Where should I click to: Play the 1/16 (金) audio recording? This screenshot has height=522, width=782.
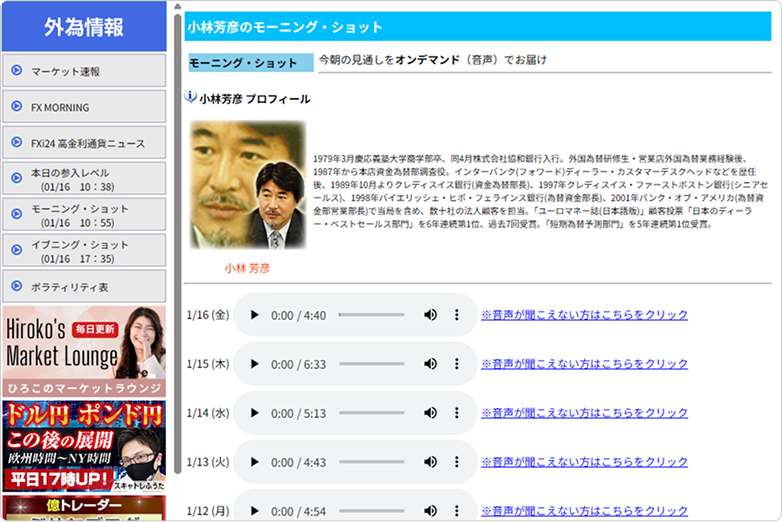[x=254, y=315]
